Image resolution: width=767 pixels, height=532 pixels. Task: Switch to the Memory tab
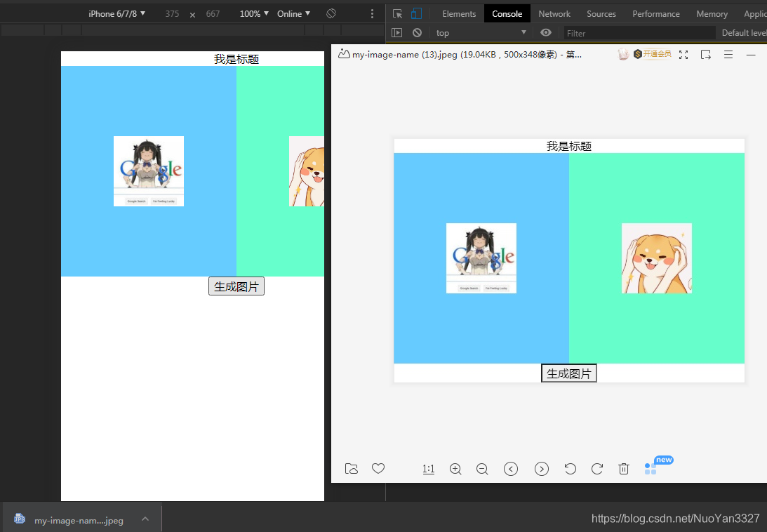(712, 14)
